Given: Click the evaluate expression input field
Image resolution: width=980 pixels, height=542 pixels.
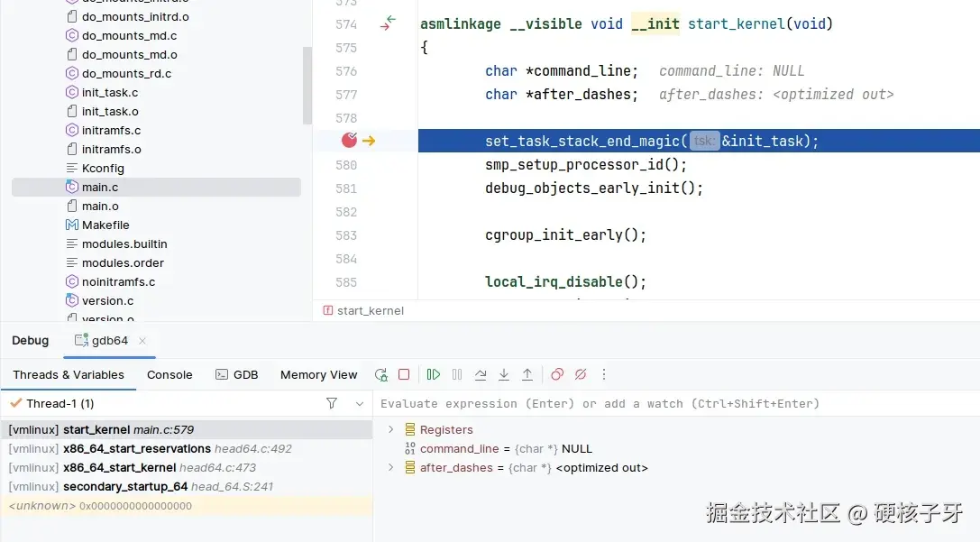Looking at the screenshot, I should coord(676,404).
